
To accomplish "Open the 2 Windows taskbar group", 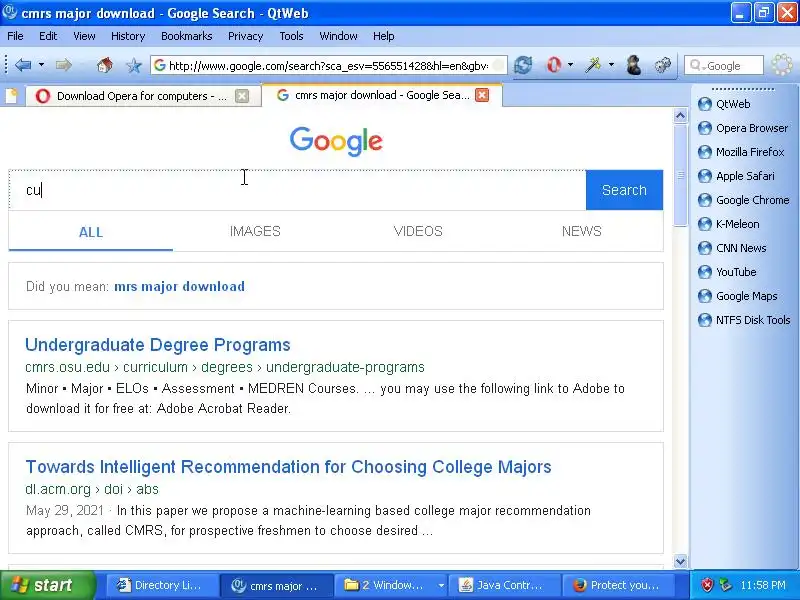I will [390, 585].
